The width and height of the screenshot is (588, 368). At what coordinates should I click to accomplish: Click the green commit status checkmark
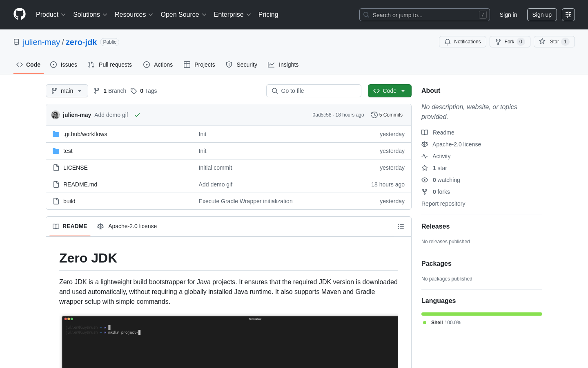(137, 115)
